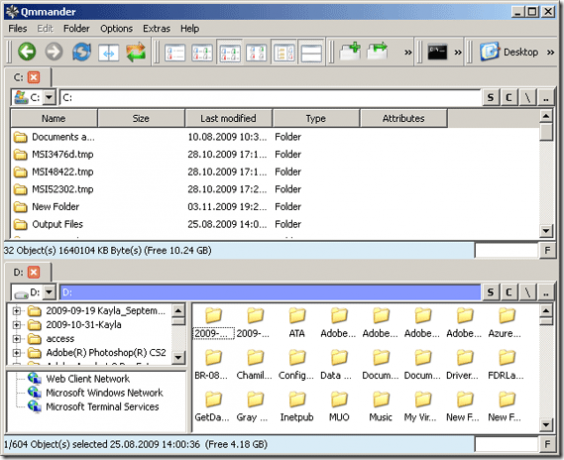Image resolution: width=564 pixels, height=460 pixels.
Task: Click the filter text box in lower status bar
Action: 506,445
